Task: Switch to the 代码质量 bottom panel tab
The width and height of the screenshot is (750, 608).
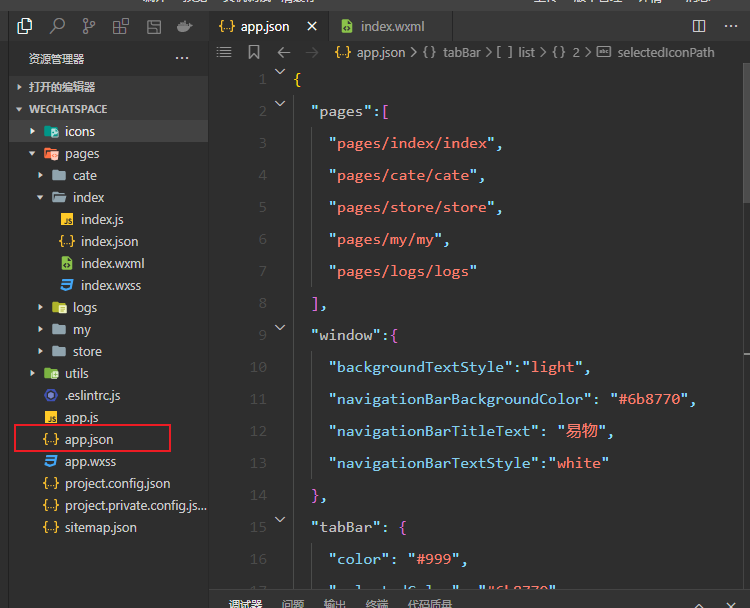Action: click(430, 604)
